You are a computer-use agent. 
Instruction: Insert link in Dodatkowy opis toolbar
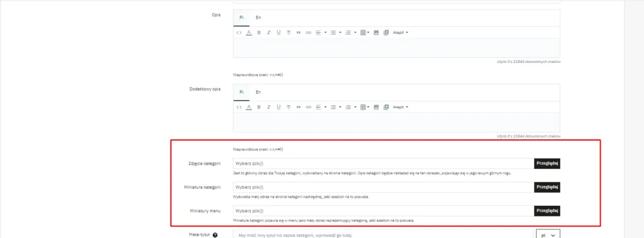308,107
